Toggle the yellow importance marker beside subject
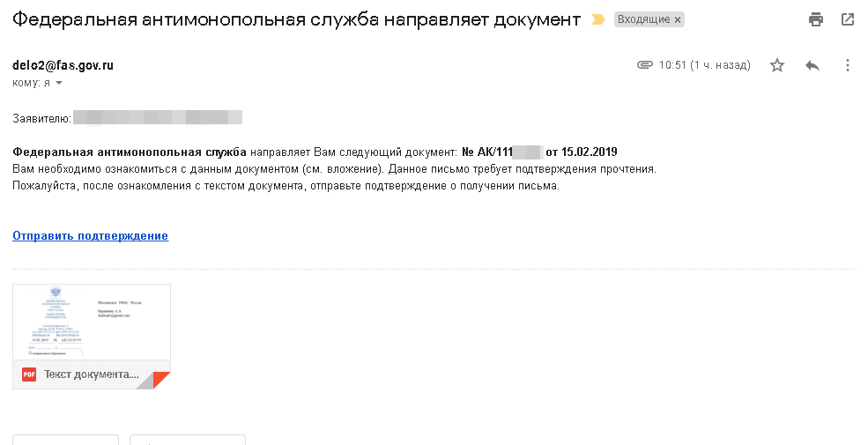Screen dimensions: 868x445 [598, 19]
